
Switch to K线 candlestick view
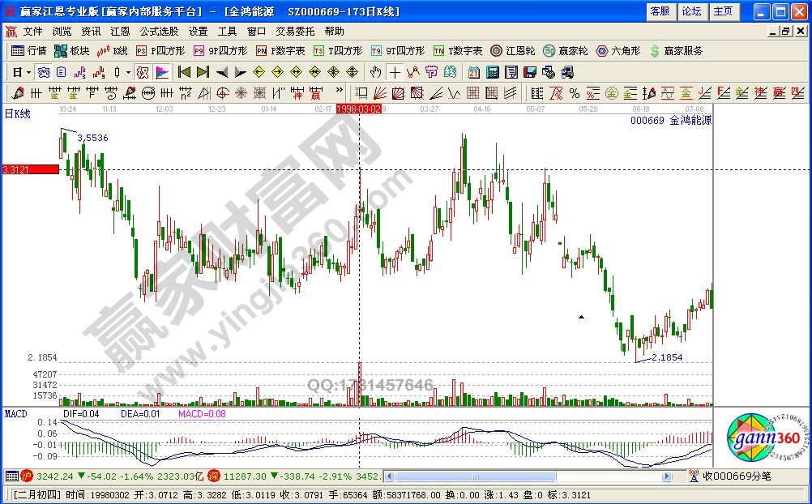(x=113, y=50)
